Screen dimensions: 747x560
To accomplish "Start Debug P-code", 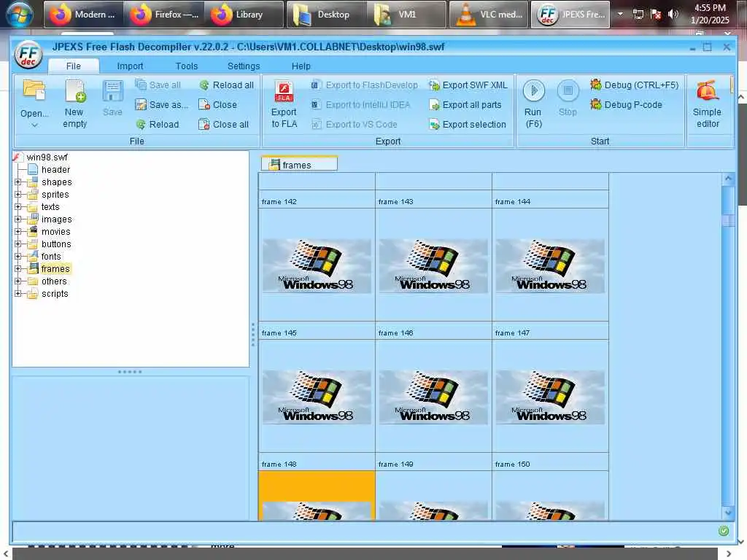I will point(626,104).
